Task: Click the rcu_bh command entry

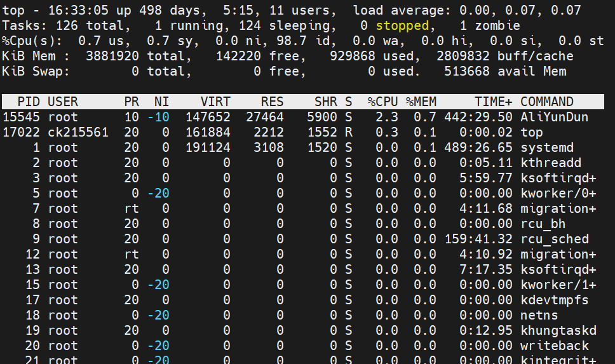Action: point(543,224)
